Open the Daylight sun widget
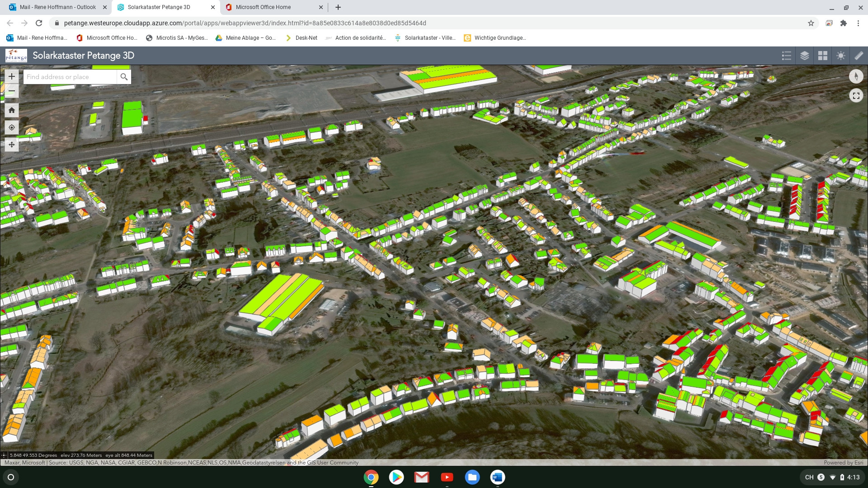 pos(841,56)
